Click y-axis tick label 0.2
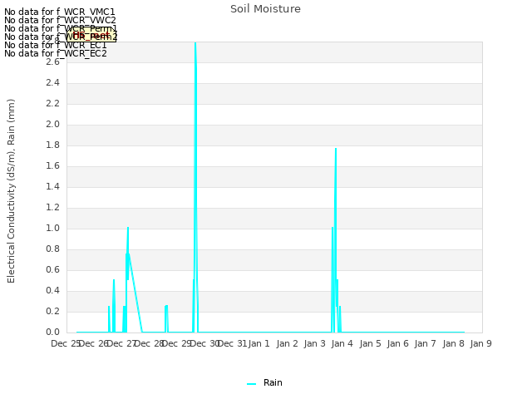The width and height of the screenshot is (532, 399). (x=52, y=311)
